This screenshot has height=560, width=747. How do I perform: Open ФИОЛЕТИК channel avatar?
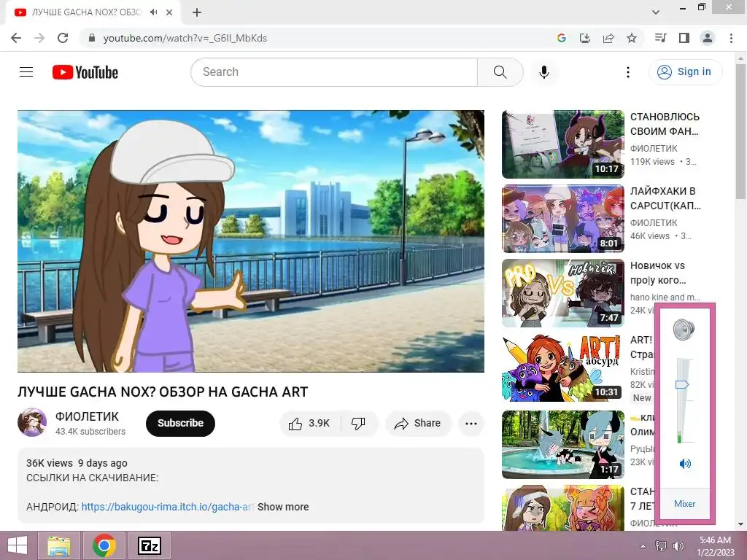[32, 422]
